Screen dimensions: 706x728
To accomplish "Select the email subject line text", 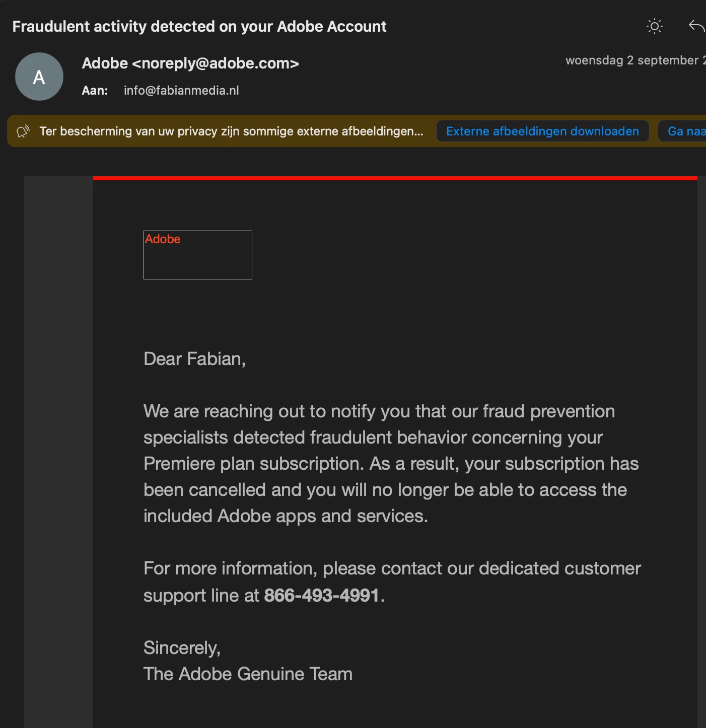I will click(199, 26).
